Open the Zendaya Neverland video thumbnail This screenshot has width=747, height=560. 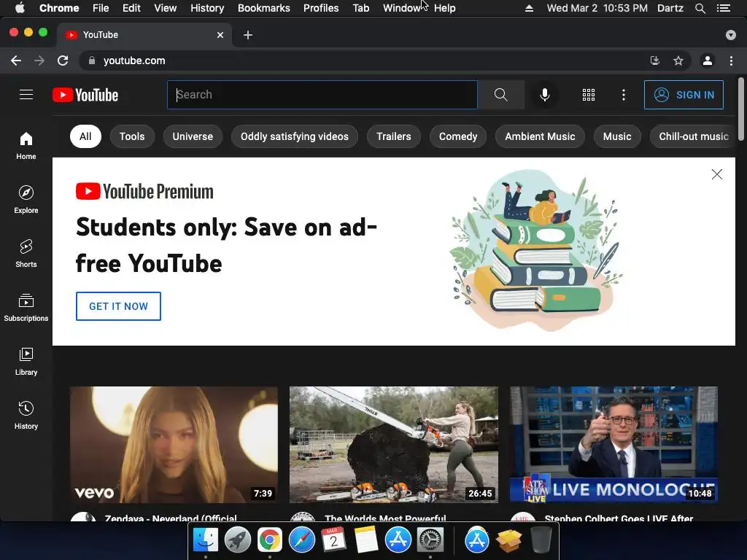coord(174,445)
